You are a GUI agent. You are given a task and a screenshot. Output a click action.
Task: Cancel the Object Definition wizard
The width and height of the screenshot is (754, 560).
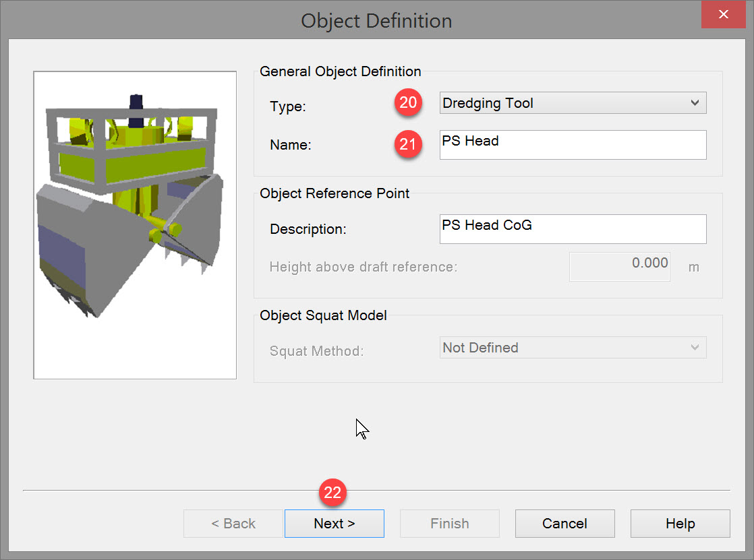(564, 524)
